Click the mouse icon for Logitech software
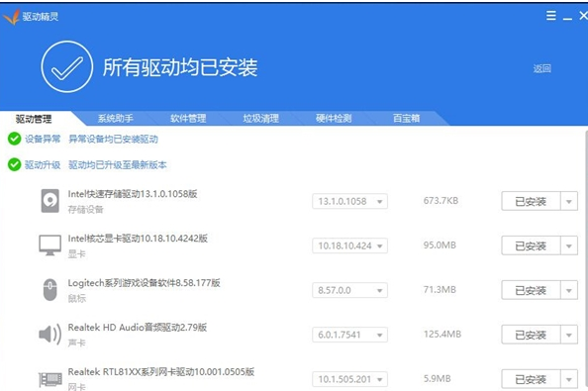This screenshot has height=391, width=588. [49, 290]
